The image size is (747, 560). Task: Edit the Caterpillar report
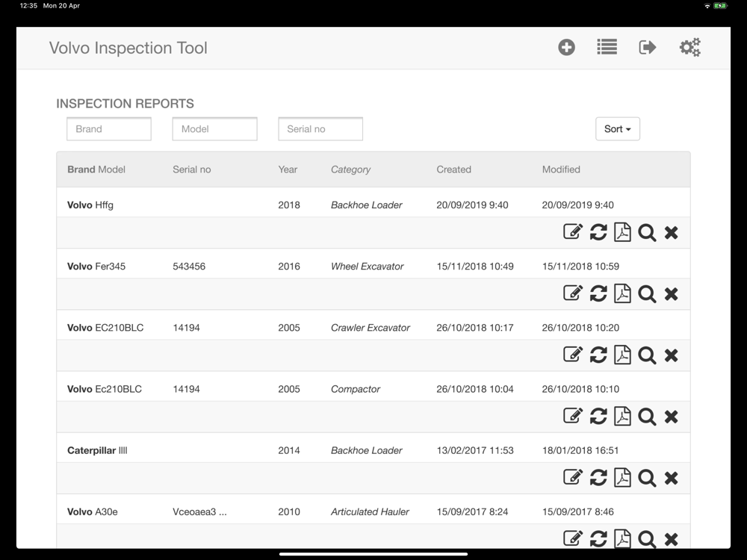[x=573, y=477]
